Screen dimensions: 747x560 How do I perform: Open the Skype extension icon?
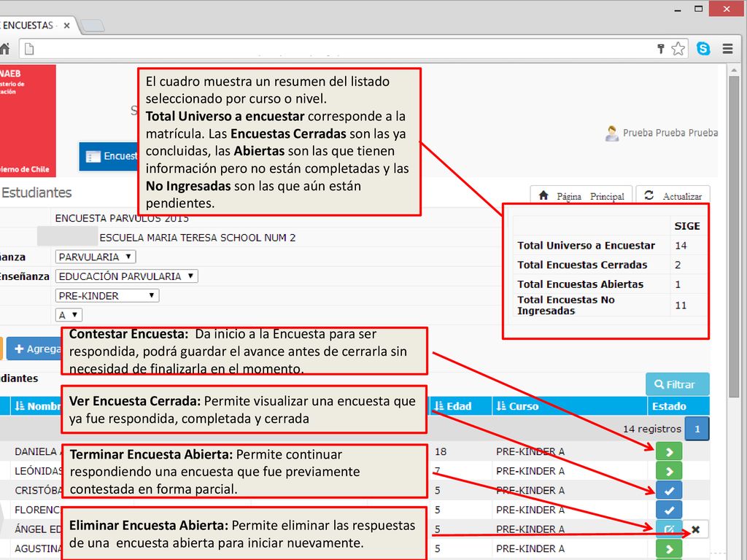point(703,49)
